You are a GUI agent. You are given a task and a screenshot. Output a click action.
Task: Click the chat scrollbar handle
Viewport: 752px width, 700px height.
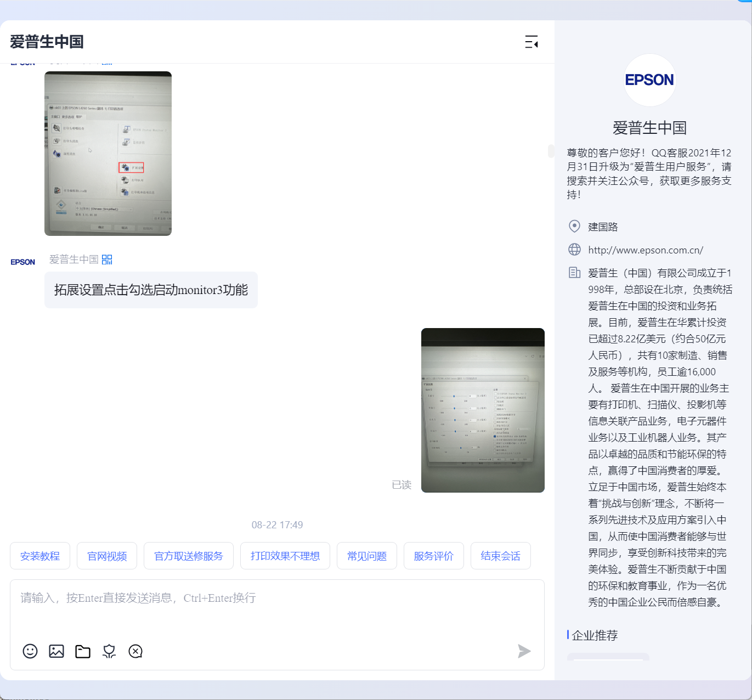(x=551, y=150)
